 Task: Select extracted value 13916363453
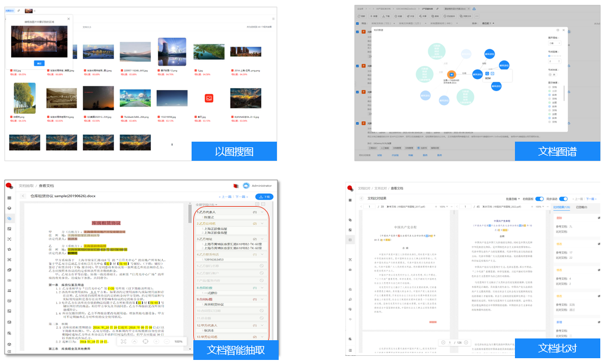(214, 260)
